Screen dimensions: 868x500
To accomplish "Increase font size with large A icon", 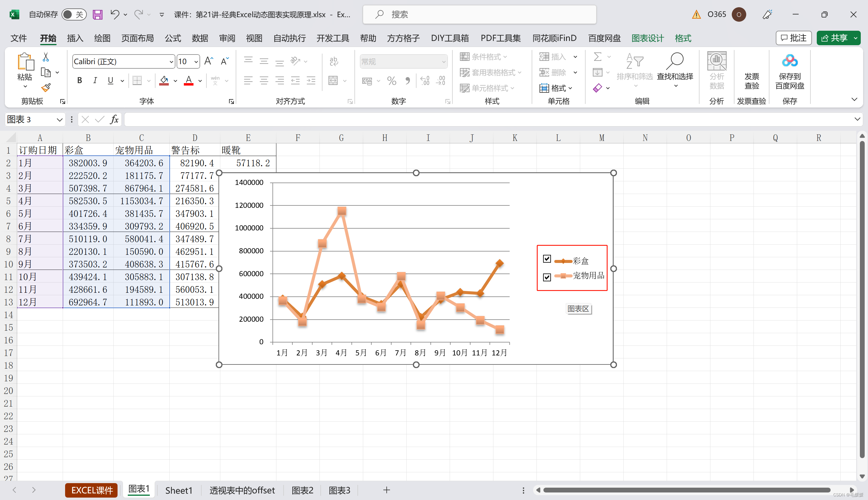I will click(x=208, y=61).
